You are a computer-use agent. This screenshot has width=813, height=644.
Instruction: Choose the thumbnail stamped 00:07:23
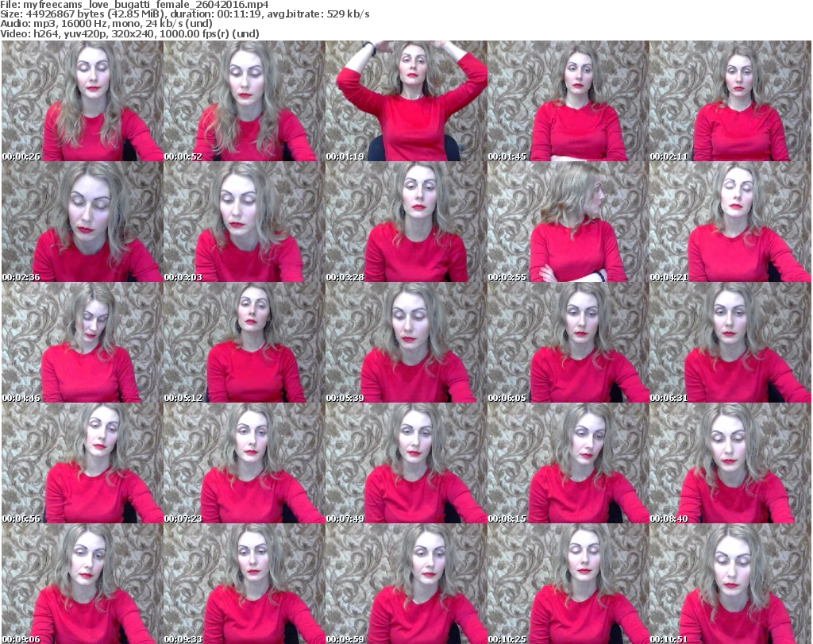pos(245,463)
